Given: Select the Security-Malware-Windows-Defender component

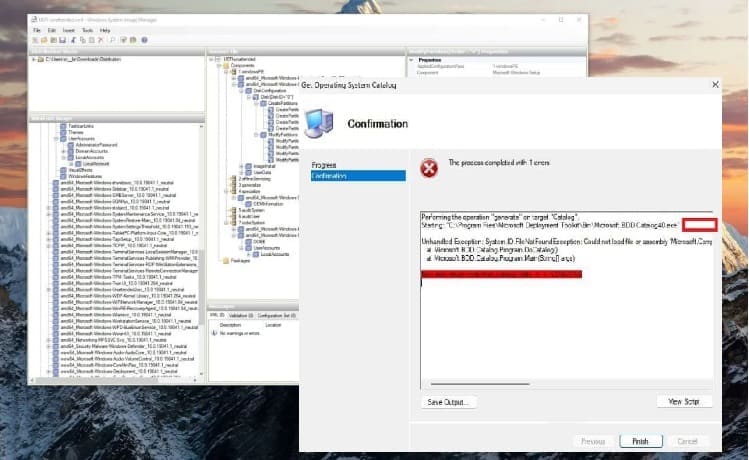Looking at the screenshot, I should (124, 346).
